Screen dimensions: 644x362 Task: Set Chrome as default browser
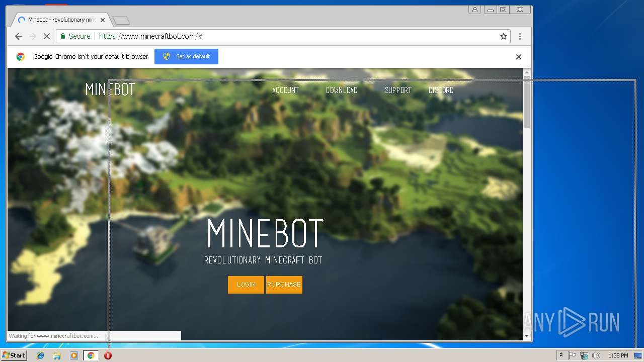point(186,56)
